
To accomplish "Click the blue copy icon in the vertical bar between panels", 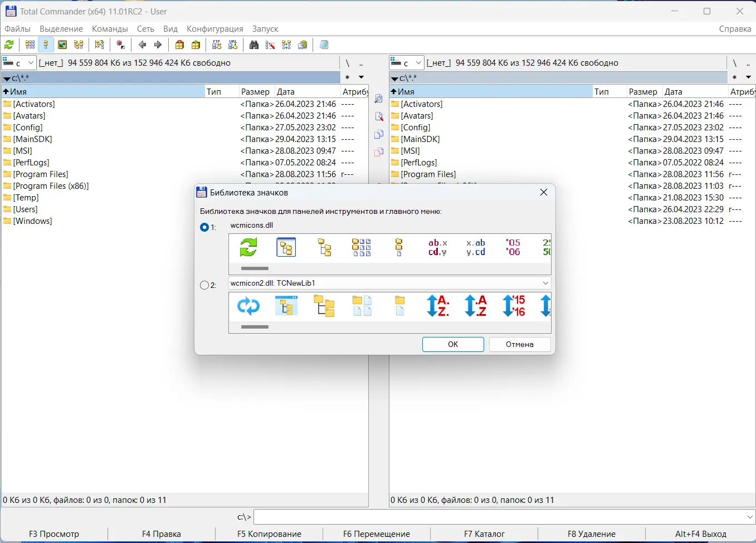I will click(379, 134).
